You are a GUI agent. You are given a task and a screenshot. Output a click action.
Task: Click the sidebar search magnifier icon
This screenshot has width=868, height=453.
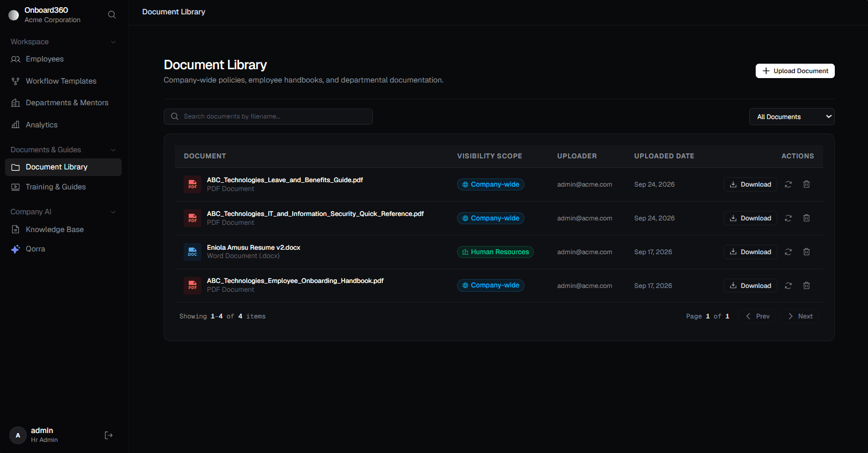(x=112, y=14)
